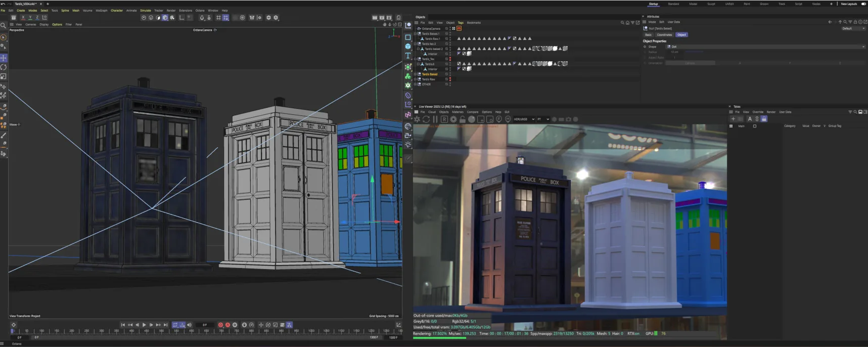Open Materials menu in Live Viewer
The width and height of the screenshot is (868, 347).
[x=458, y=112]
